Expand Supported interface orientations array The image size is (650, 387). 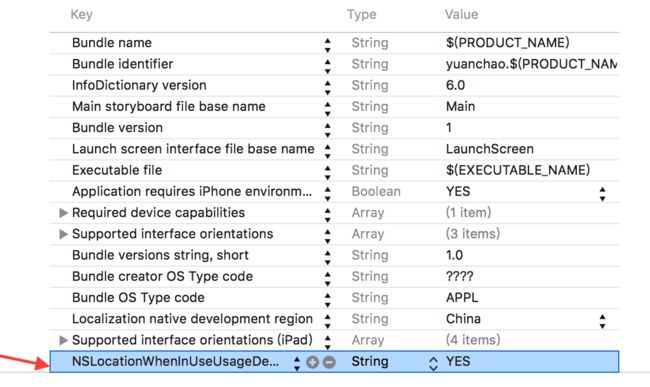click(63, 234)
